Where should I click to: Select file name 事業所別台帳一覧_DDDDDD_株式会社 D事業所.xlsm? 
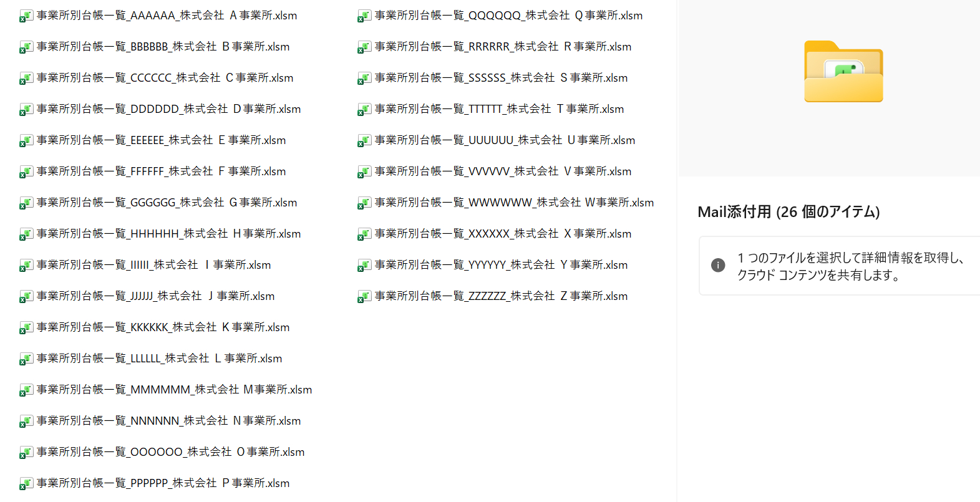[x=168, y=109]
